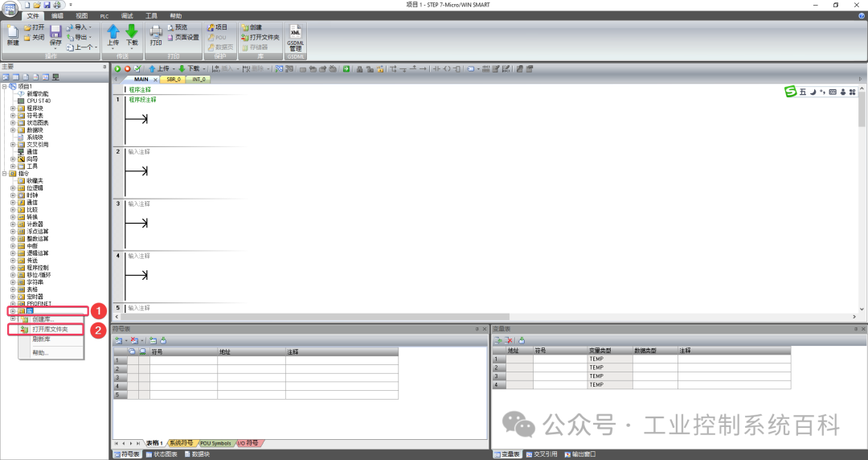Click the green Run PLC button
Viewport: 868px width, 460px height.
pos(117,68)
